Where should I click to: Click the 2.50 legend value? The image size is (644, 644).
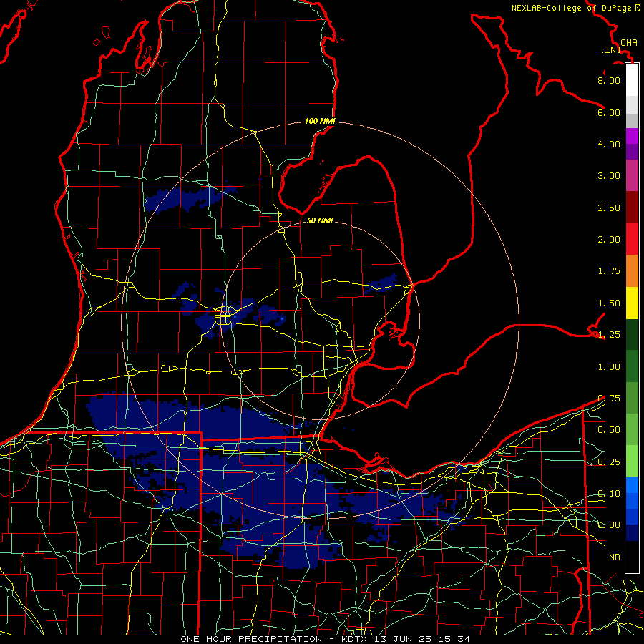(x=609, y=208)
